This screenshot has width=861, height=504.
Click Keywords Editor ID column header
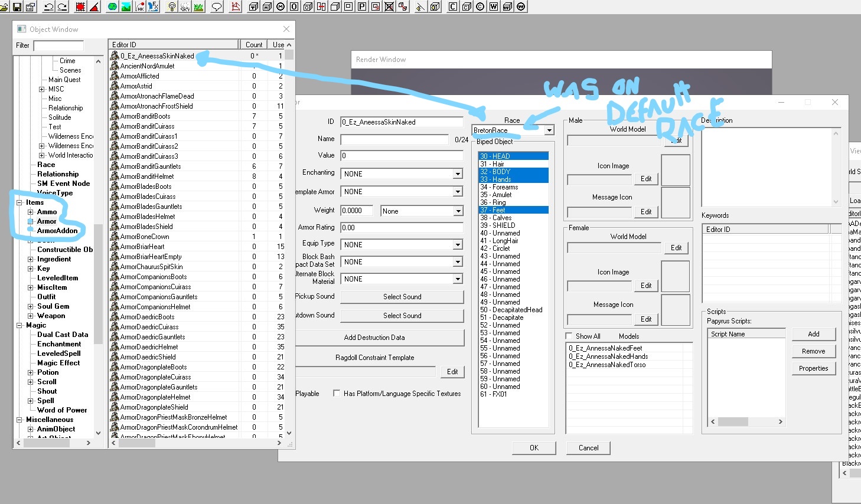pyautogui.click(x=765, y=229)
